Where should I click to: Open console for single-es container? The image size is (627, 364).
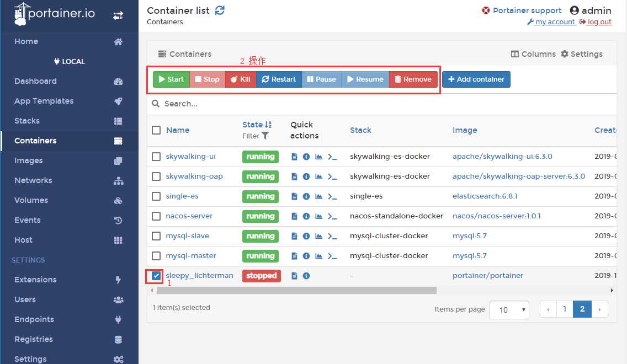pos(332,196)
